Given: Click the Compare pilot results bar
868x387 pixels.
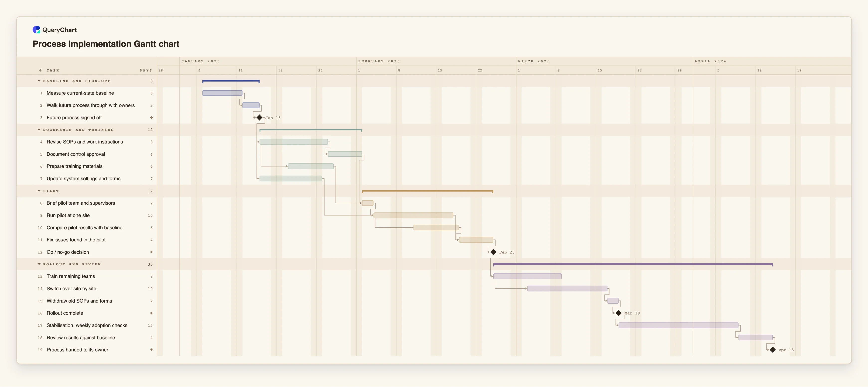Looking at the screenshot, I should pyautogui.click(x=436, y=227).
